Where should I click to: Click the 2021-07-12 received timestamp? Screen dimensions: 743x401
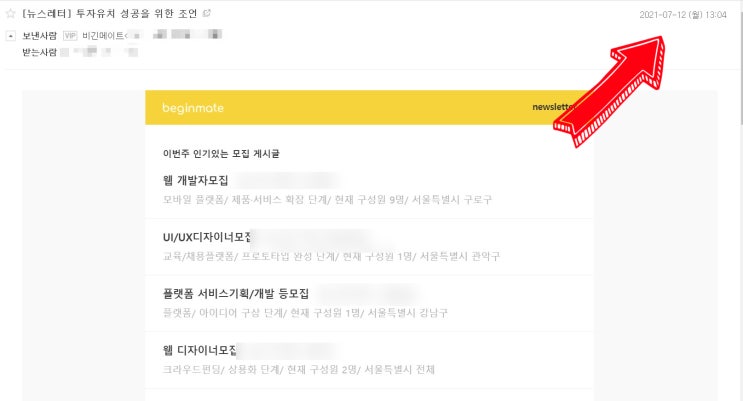[x=683, y=15]
